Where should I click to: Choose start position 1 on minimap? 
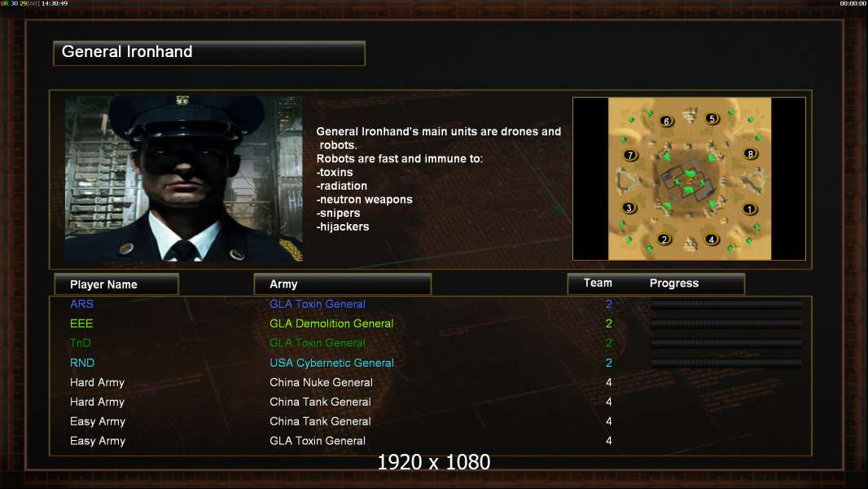tap(749, 209)
